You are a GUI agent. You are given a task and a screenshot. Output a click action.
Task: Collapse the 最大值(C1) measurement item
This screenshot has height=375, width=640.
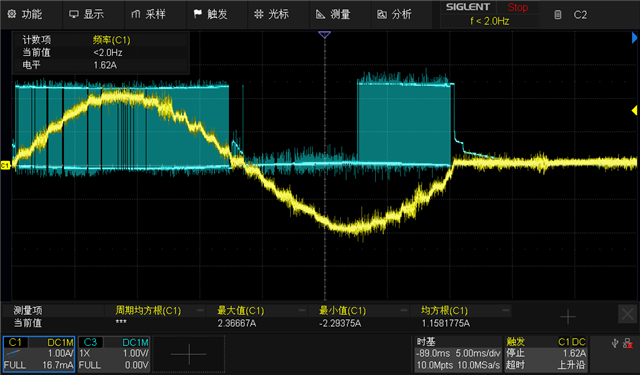302,311
